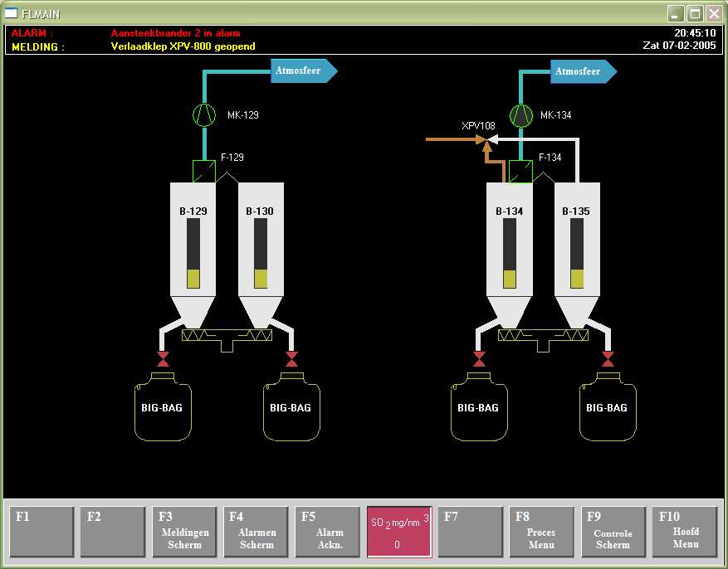The width and height of the screenshot is (728, 569).
Task: Open the F9 Controle Scherm
Action: pyautogui.click(x=613, y=532)
